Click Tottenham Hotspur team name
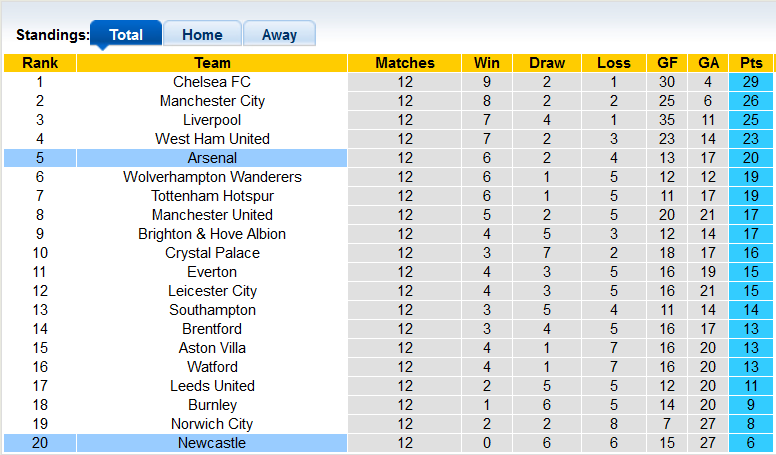 click(212, 196)
